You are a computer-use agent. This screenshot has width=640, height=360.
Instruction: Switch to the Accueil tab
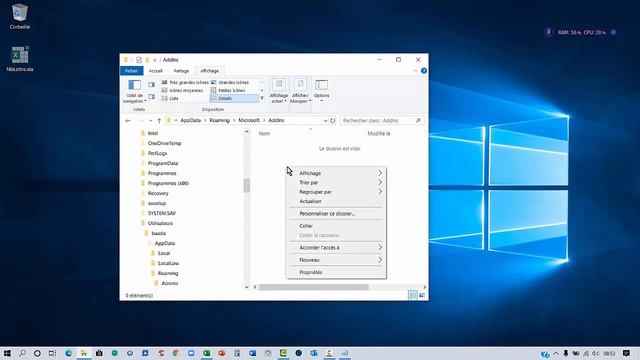coord(156,71)
